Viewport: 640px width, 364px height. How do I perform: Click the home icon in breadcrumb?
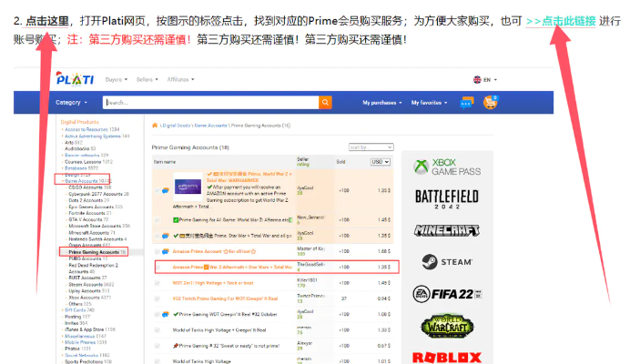pyautogui.click(x=155, y=126)
